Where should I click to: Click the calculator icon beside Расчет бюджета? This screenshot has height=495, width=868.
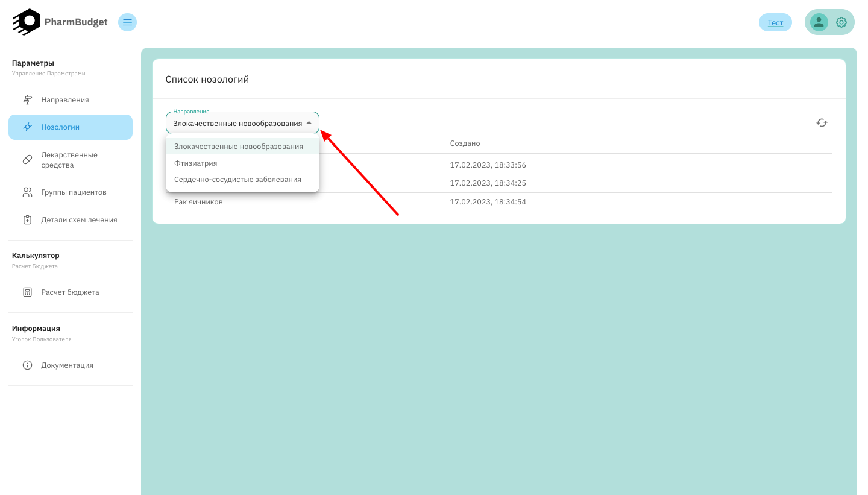(x=27, y=292)
